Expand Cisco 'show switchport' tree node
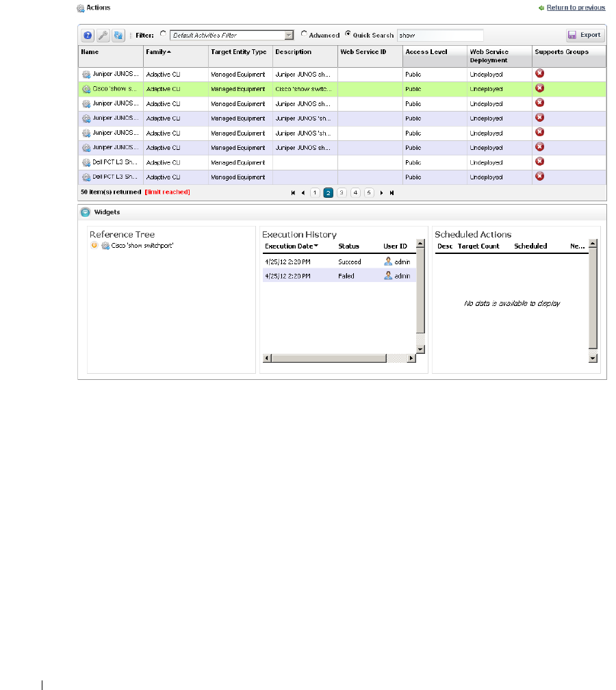The width and height of the screenshot is (616, 690). tap(94, 246)
